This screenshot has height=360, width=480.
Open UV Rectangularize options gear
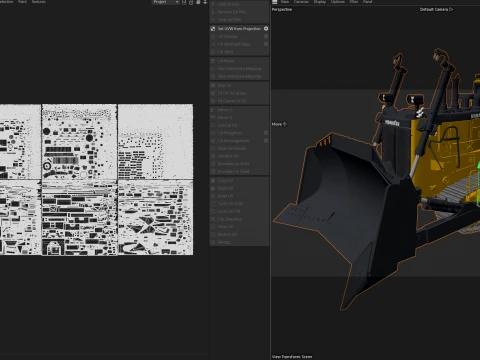click(x=266, y=140)
